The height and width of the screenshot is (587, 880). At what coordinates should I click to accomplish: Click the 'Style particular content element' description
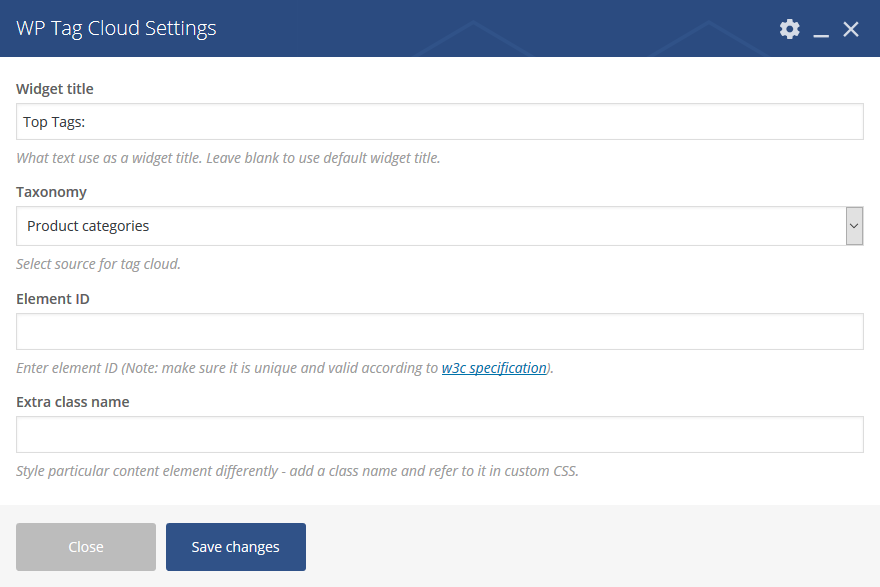tap(297, 471)
